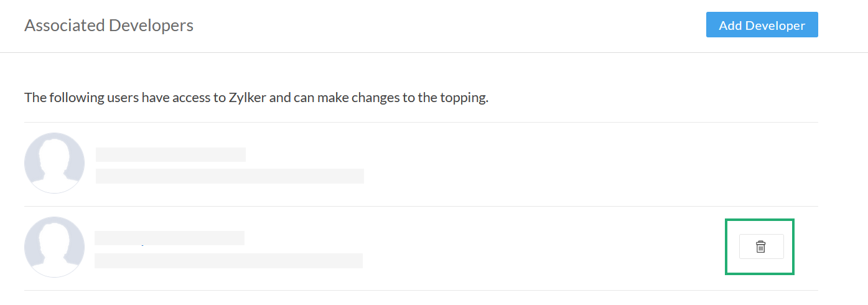
Task: Click the Associated Developers heading
Action: [109, 26]
